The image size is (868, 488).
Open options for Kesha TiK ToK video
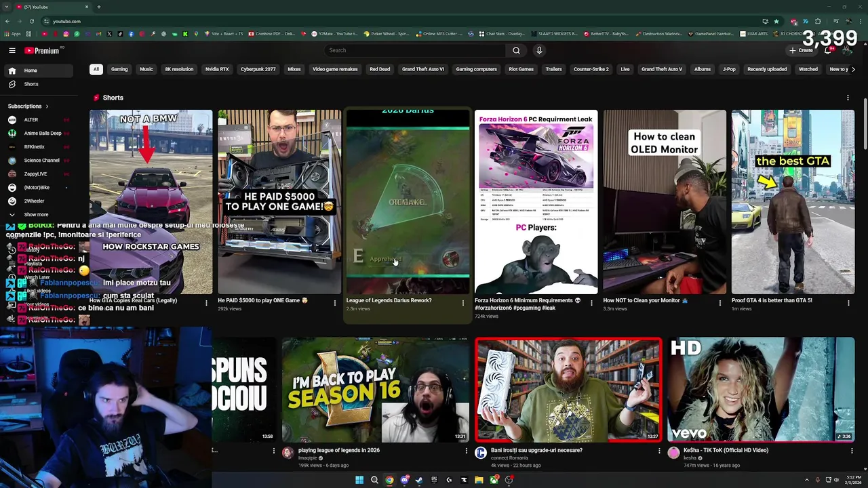point(852,451)
